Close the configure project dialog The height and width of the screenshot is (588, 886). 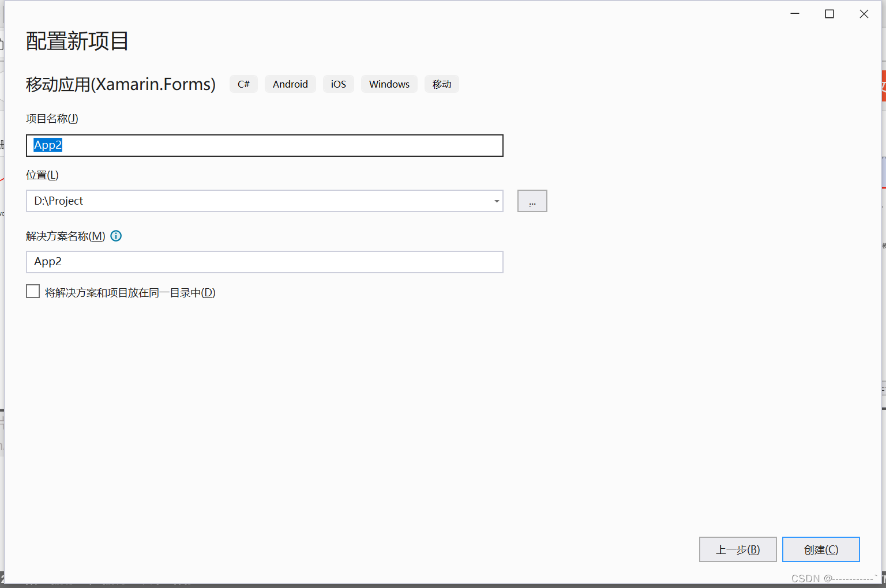coord(864,14)
